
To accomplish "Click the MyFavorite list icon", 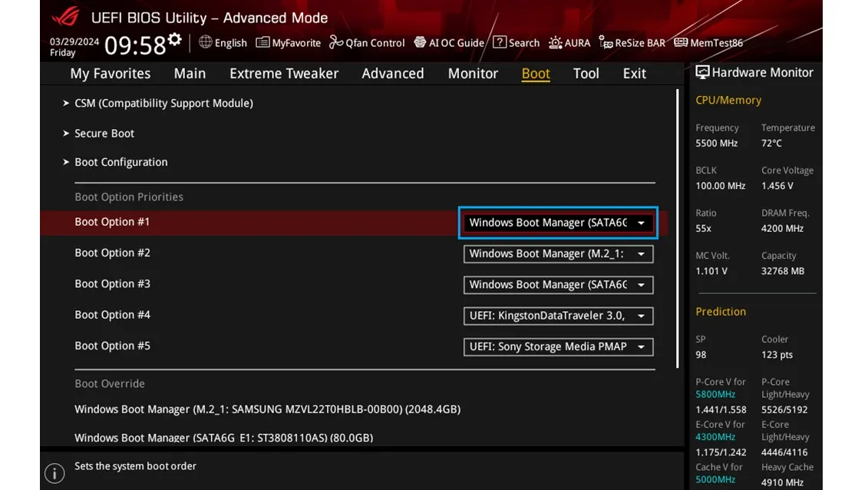I will click(262, 43).
